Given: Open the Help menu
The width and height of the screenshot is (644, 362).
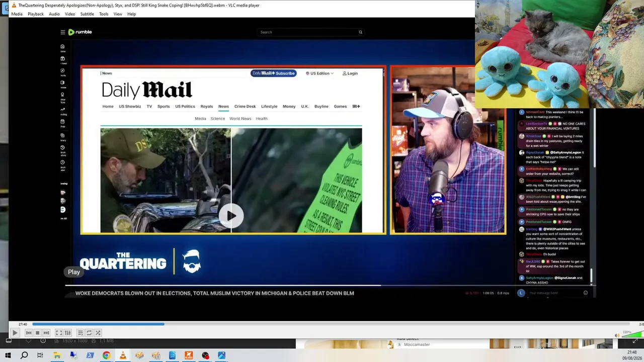Looking at the screenshot, I should tap(131, 14).
